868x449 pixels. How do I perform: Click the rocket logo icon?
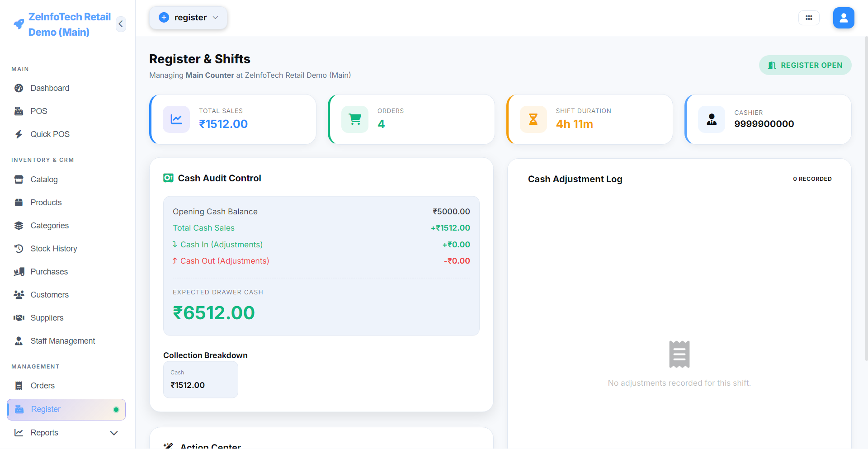(19, 24)
